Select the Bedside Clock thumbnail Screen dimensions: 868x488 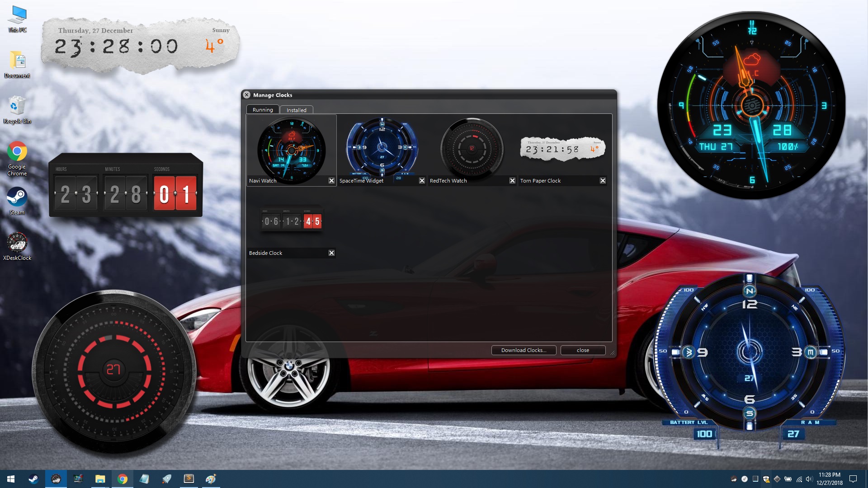tap(292, 221)
